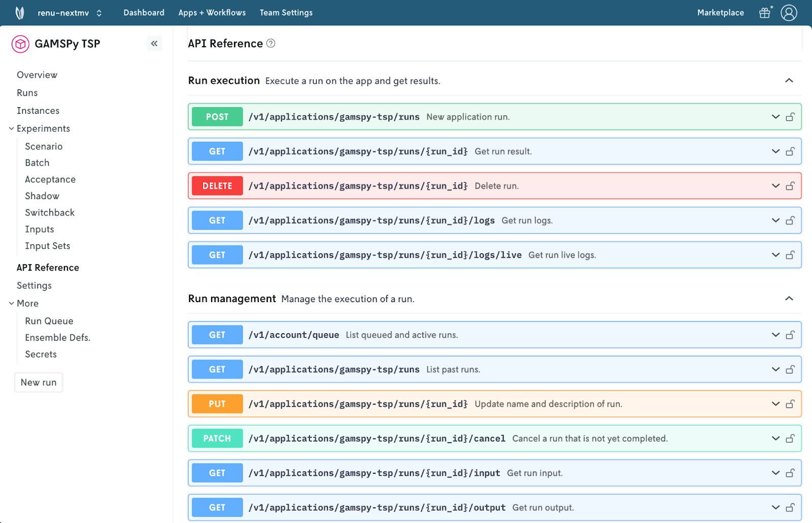Open Shadow tests page
Viewport: 812px width, 523px height.
[42, 196]
